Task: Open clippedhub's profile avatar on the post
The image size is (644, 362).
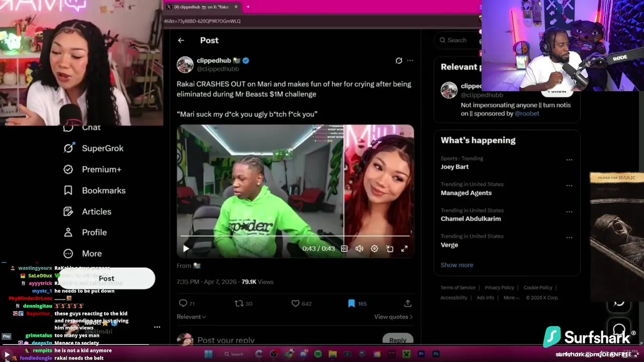Action: [x=185, y=64]
